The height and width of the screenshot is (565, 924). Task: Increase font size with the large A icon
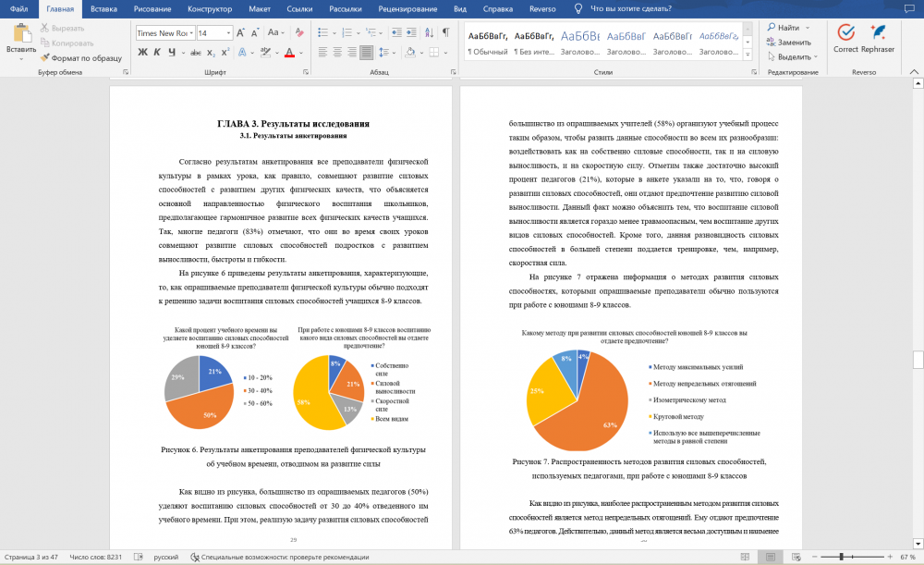click(240, 33)
